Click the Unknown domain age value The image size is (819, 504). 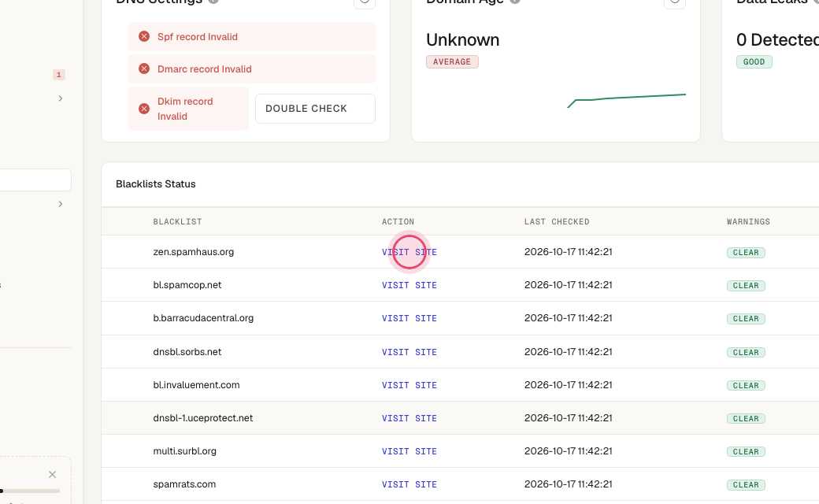pos(463,39)
